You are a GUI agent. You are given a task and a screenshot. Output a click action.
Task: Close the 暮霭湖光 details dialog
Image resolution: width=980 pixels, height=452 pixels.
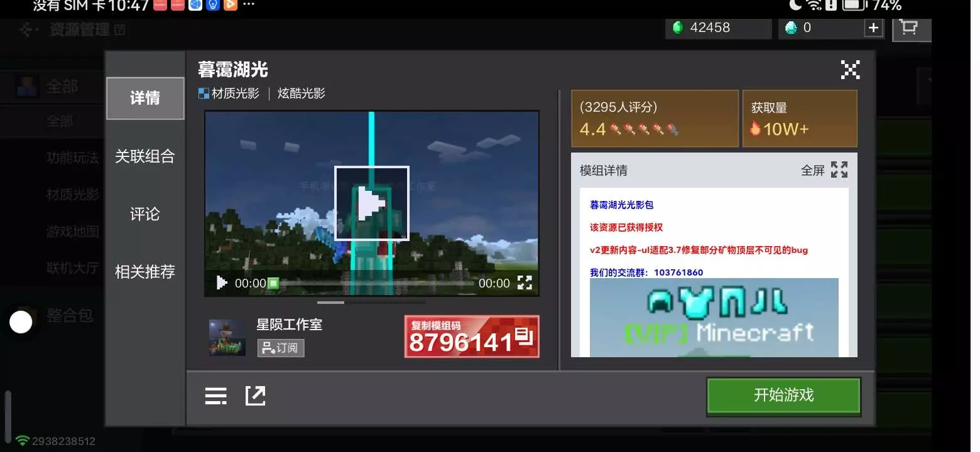pyautogui.click(x=850, y=70)
